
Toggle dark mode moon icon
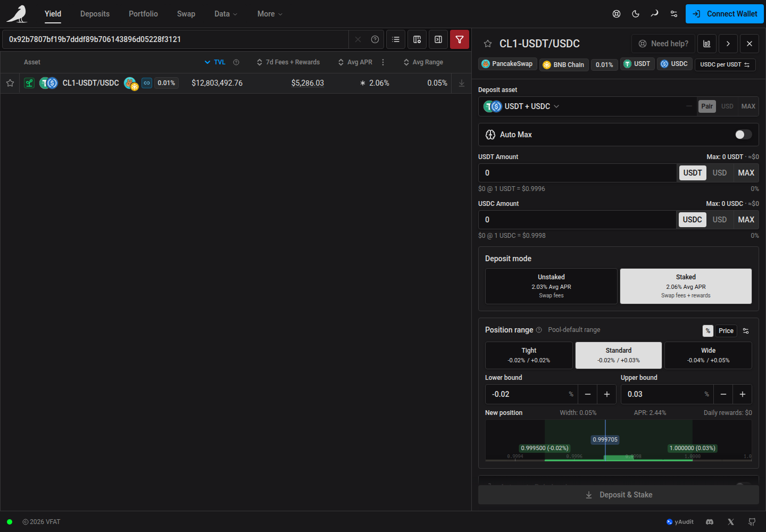coord(636,14)
